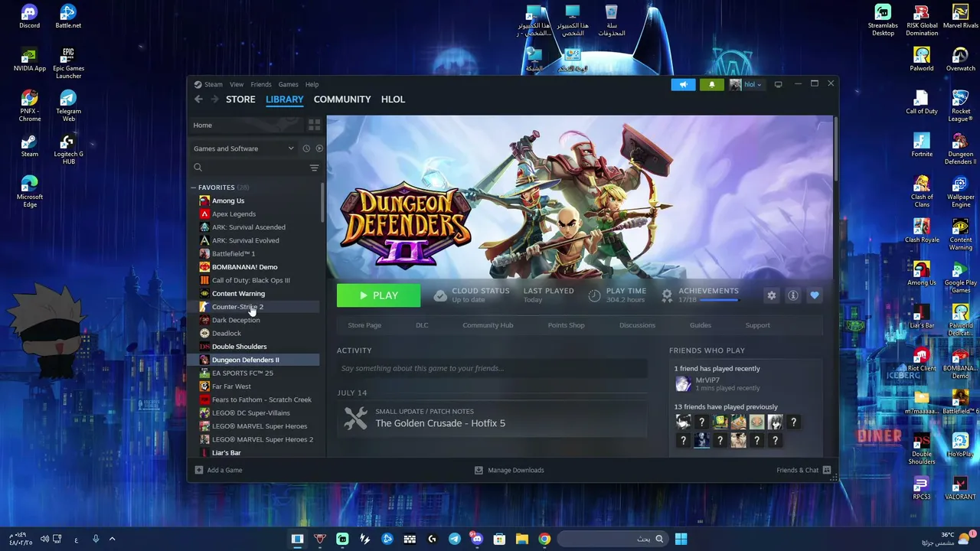Image resolution: width=980 pixels, height=551 pixels.
Task: Open the View menu
Action: pyautogui.click(x=237, y=84)
